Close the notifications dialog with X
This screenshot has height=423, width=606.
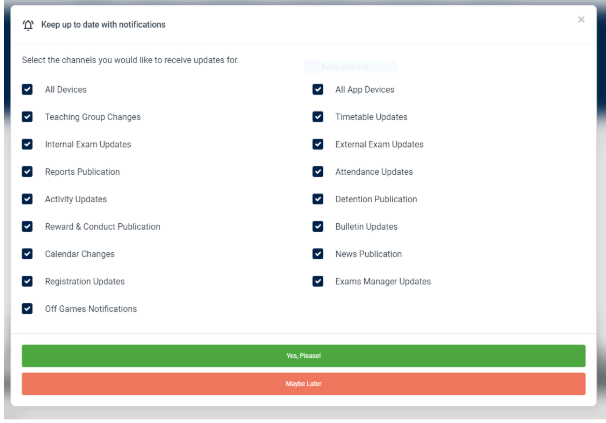coord(582,20)
